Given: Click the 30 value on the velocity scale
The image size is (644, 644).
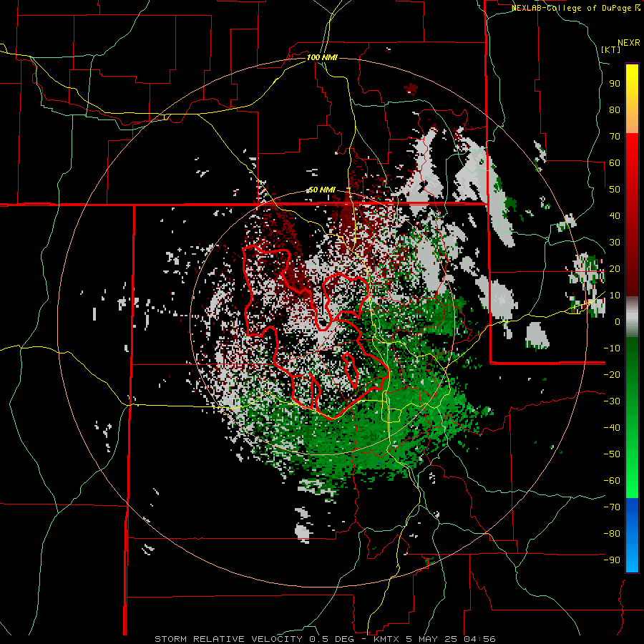Looking at the screenshot, I should tap(615, 243).
